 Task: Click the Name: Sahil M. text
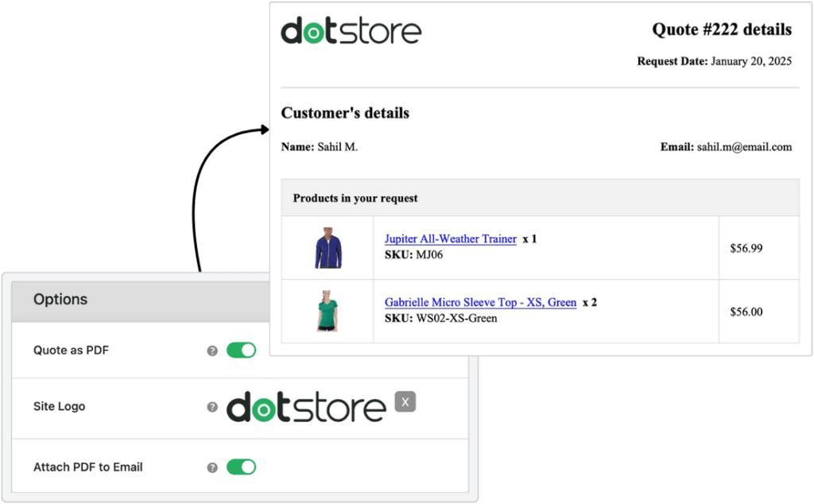320,147
